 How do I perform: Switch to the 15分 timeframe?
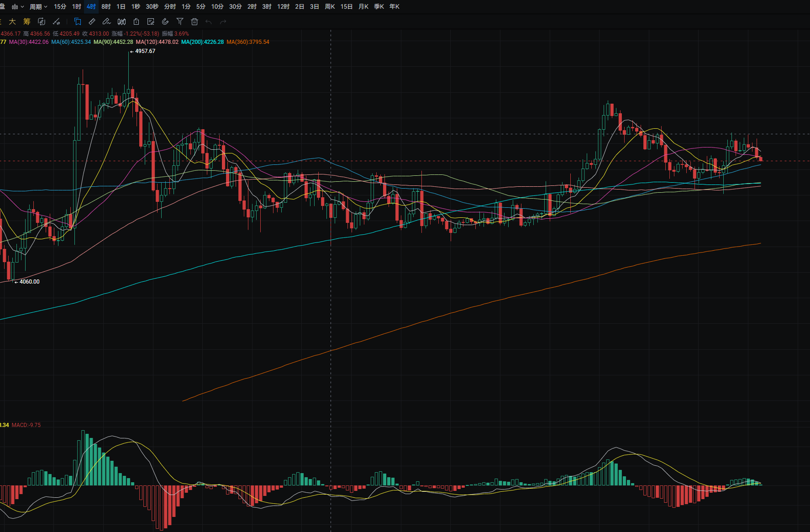(x=60, y=7)
